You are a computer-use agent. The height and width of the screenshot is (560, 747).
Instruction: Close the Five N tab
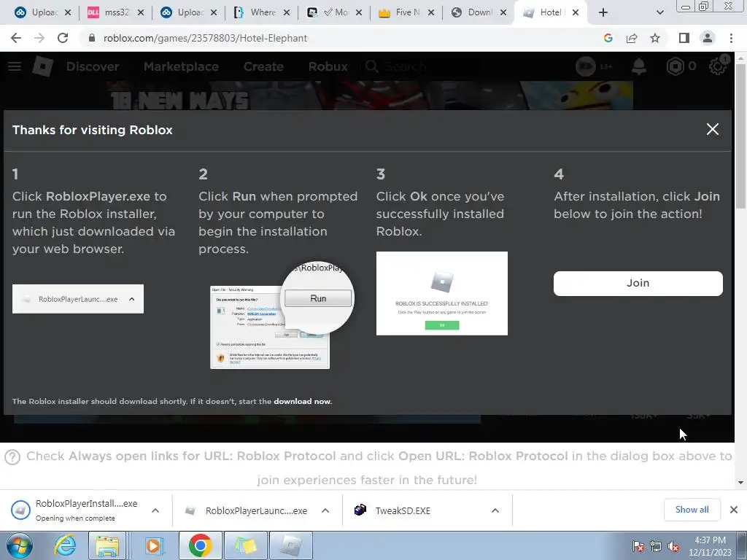(430, 13)
